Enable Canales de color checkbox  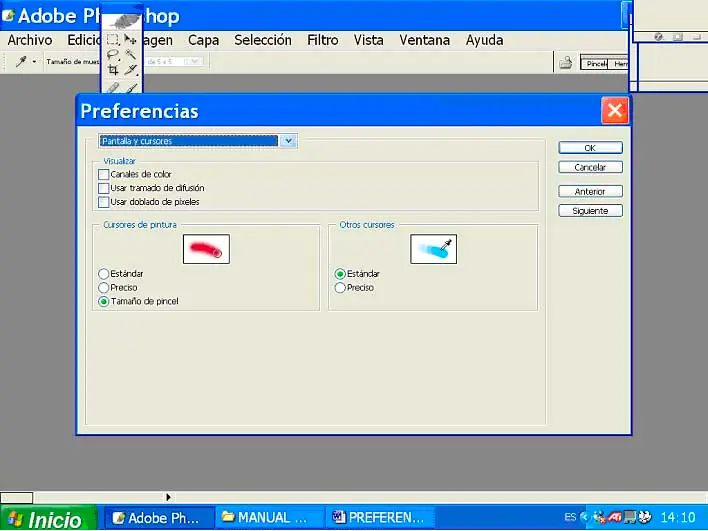tap(103, 174)
